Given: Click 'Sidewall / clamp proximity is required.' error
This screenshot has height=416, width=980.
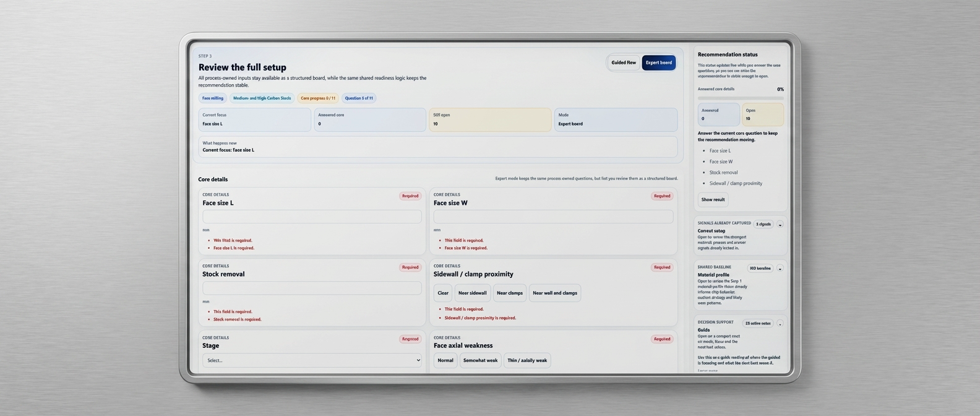Looking at the screenshot, I should [x=480, y=318].
